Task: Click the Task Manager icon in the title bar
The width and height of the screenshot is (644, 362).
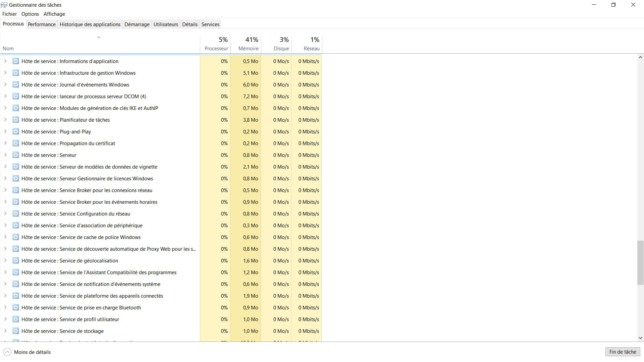Action: pyautogui.click(x=4, y=5)
